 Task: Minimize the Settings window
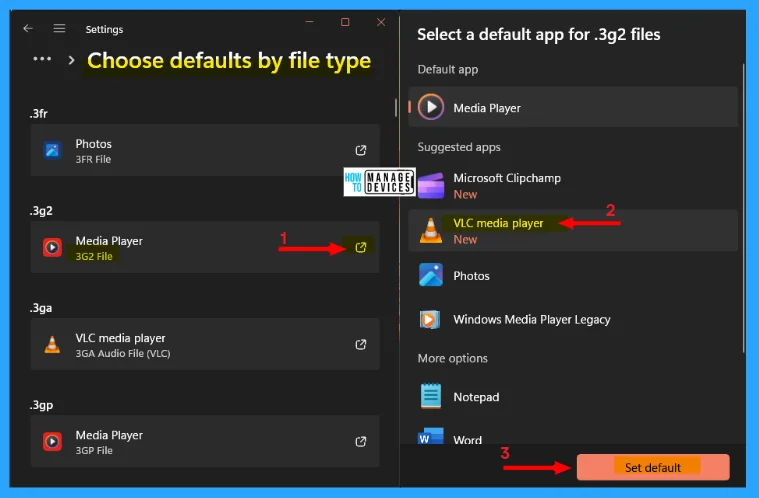(309, 22)
